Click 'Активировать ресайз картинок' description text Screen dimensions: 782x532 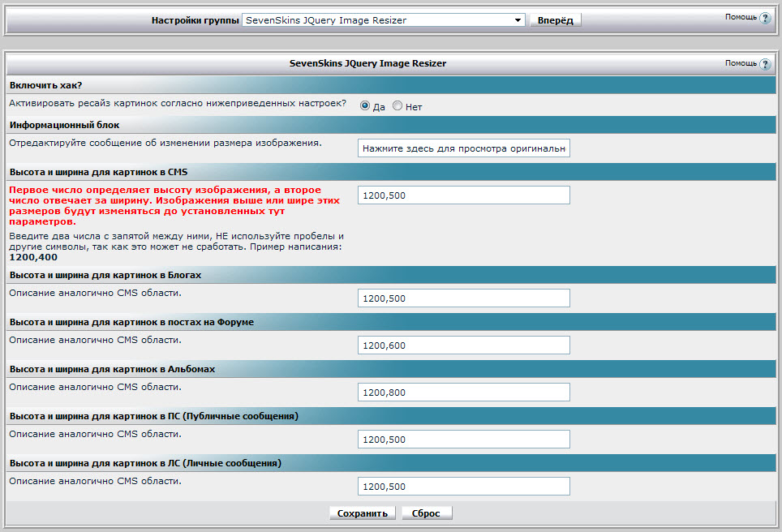pos(178,103)
